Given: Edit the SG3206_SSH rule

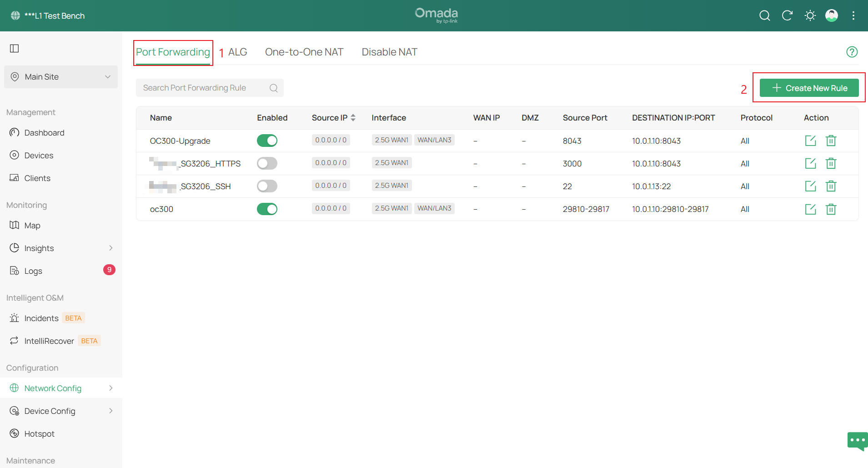Looking at the screenshot, I should click(810, 186).
